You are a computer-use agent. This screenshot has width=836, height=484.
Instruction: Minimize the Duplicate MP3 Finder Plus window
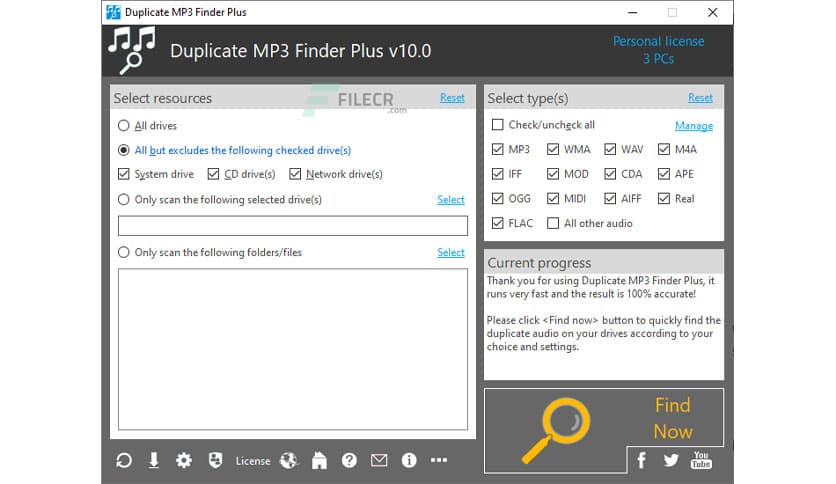tap(633, 12)
